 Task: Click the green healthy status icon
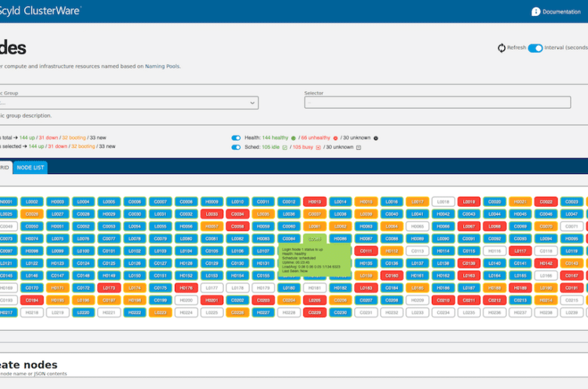(x=293, y=138)
